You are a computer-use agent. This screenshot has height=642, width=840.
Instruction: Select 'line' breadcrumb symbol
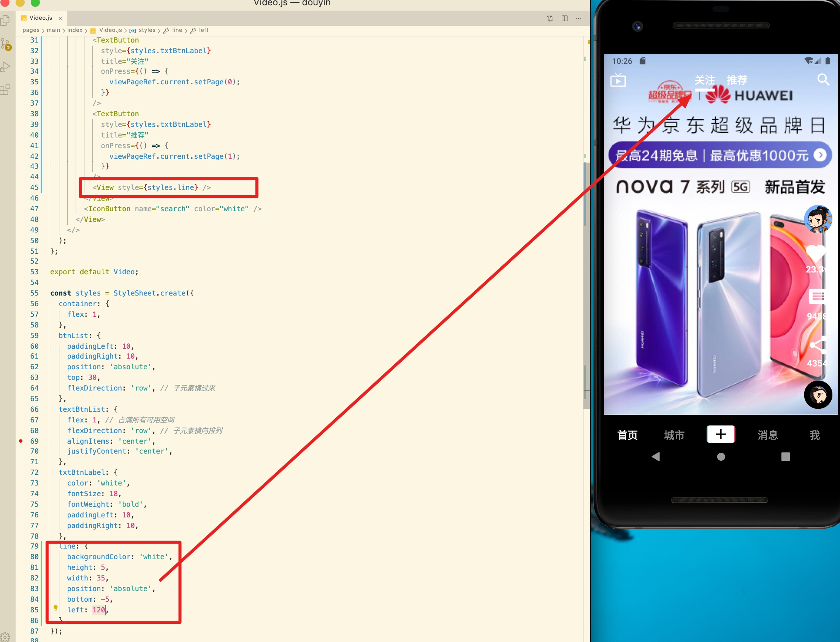[x=177, y=30]
